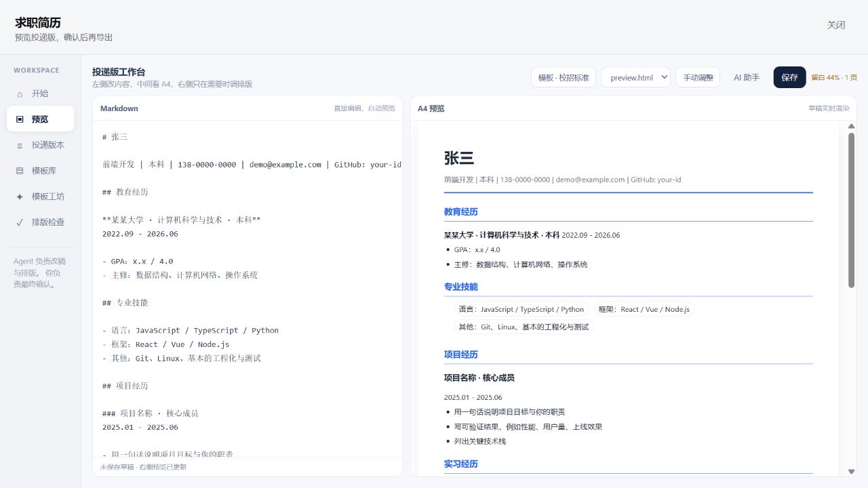Click the '- GPA: x.x / 4.0' markdown line
Image resolution: width=868 pixels, height=488 pixels.
138,262
